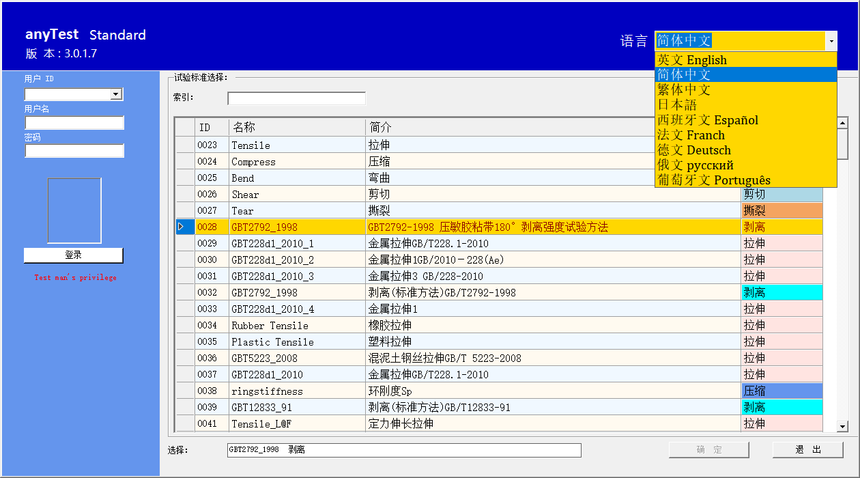Click the table scrollbar down arrow
This screenshot has height=478, width=860.
click(x=842, y=426)
